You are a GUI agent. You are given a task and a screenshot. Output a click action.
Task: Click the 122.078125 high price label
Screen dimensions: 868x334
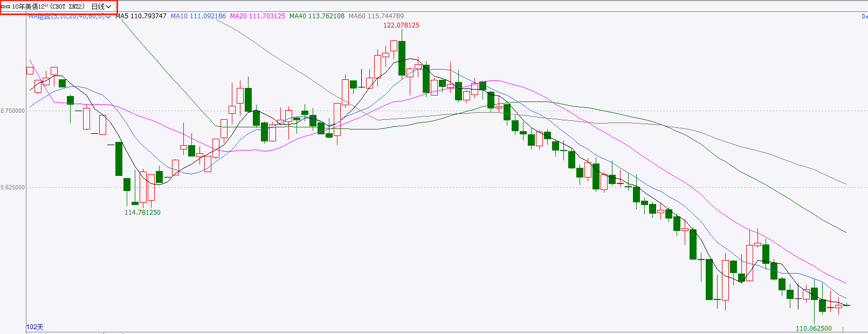(x=401, y=25)
